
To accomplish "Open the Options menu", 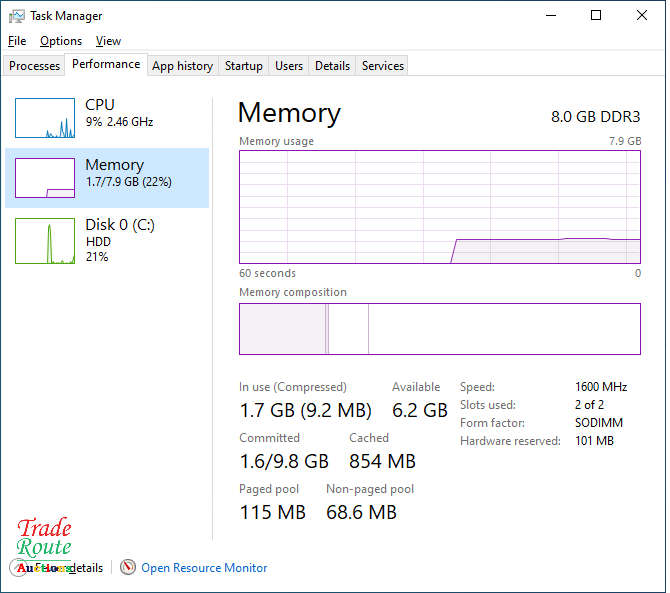I will point(61,41).
